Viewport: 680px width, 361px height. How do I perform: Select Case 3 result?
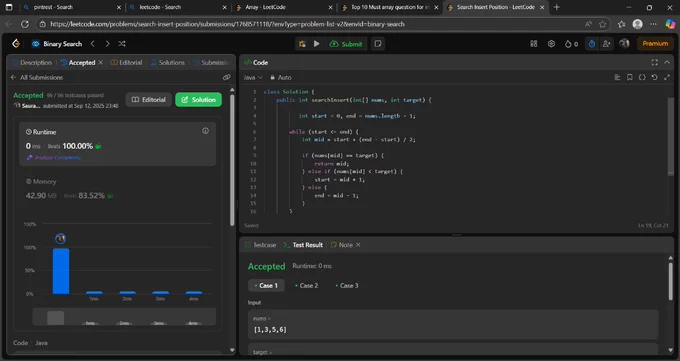pyautogui.click(x=347, y=286)
